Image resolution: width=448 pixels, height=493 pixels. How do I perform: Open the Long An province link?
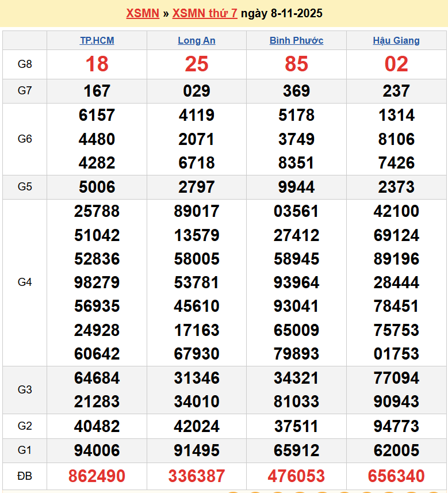click(197, 40)
